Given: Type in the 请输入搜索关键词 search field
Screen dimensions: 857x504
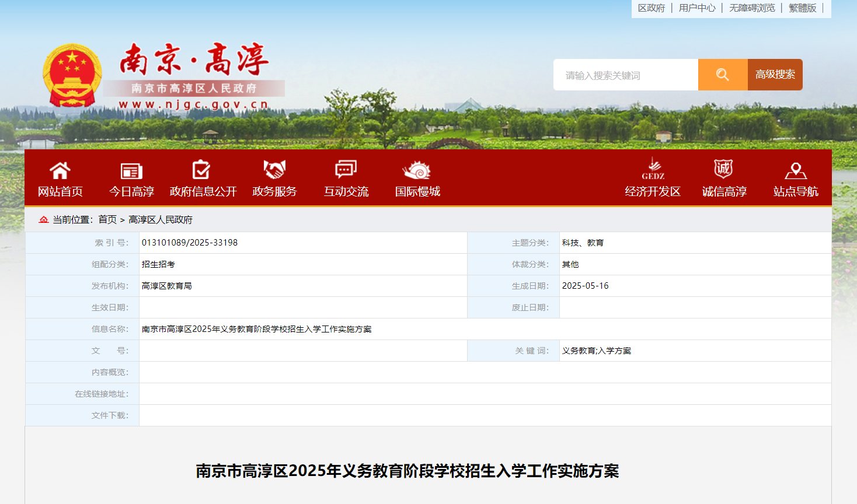Looking at the screenshot, I should tap(625, 75).
